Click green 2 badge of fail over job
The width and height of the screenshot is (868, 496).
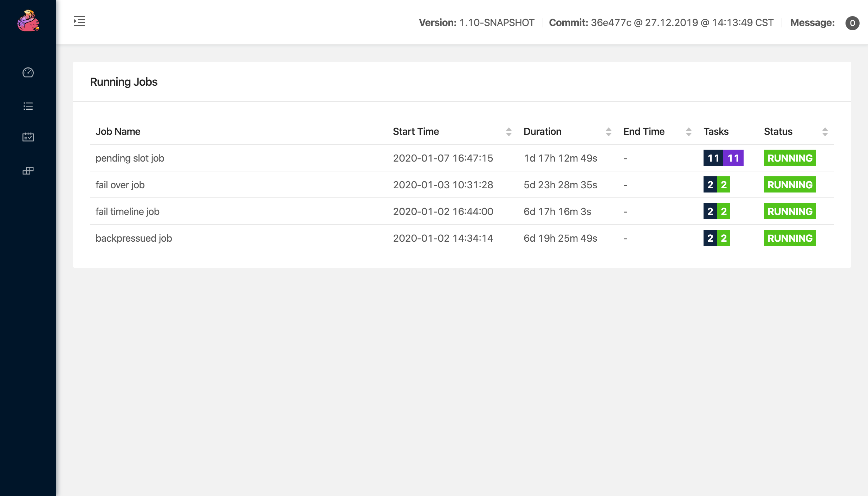tap(724, 185)
